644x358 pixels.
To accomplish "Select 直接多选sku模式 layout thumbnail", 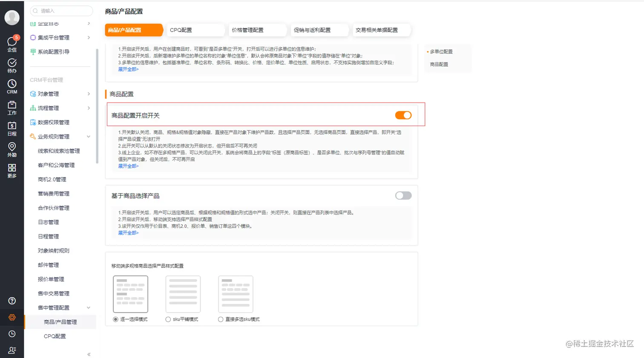I will point(236,294).
